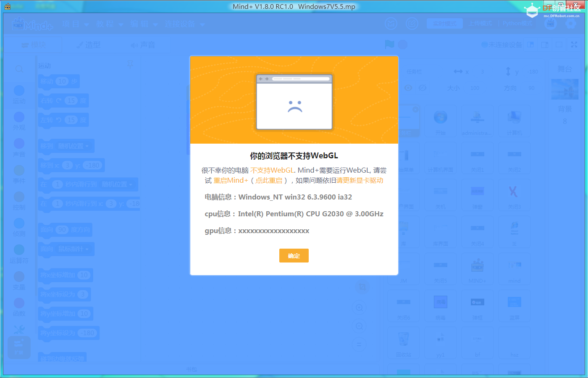The width and height of the screenshot is (588, 378).
Task: Select the 回收站 sprite
Action: point(404,343)
